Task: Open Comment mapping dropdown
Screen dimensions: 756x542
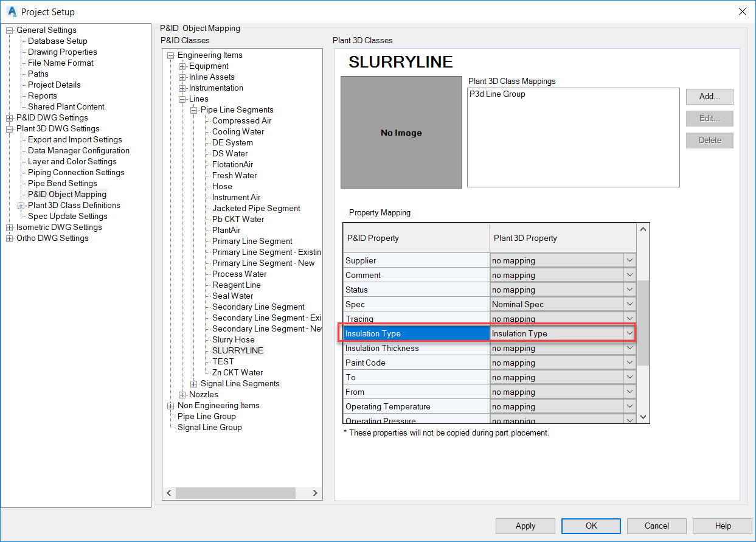Action: click(x=629, y=275)
